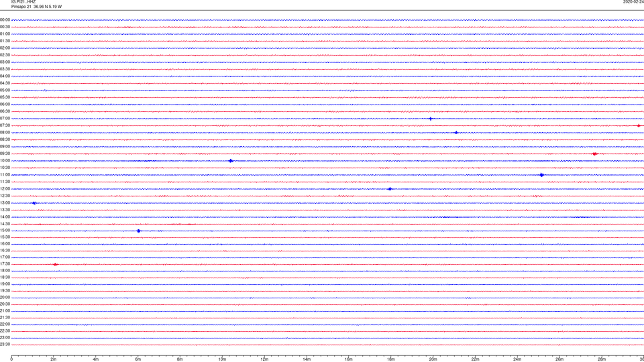Select the 03:00 time row label
Screen dimensions: 644x362
(5, 62)
